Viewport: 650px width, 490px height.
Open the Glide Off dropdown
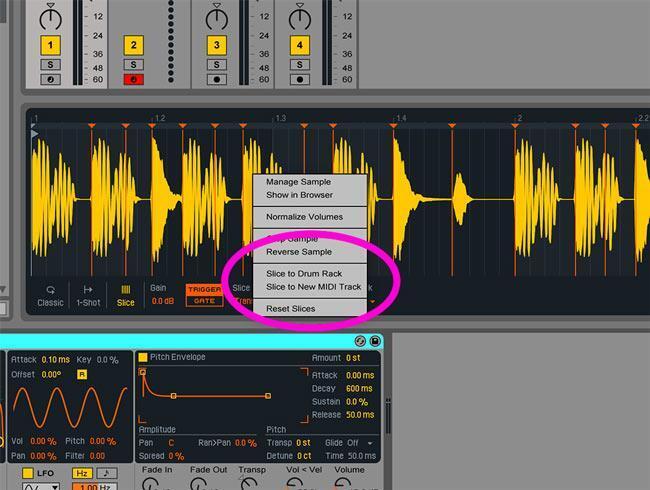pyautogui.click(x=360, y=443)
